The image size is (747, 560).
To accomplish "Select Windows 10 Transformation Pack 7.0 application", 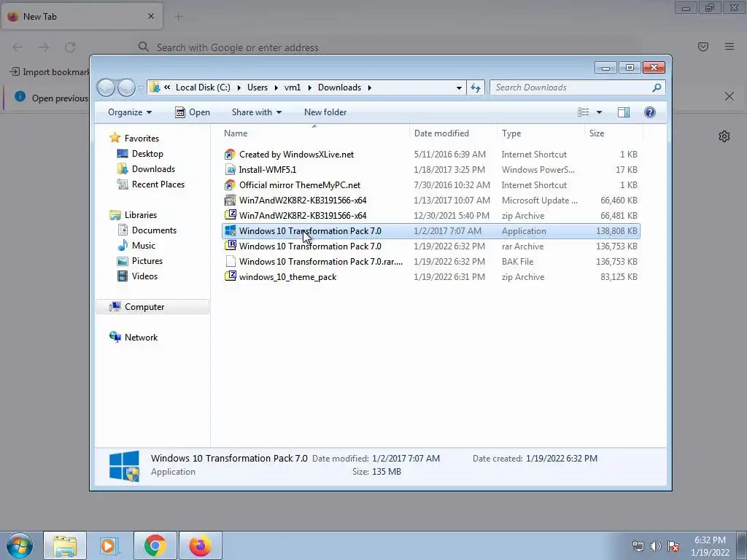I will point(430,231).
